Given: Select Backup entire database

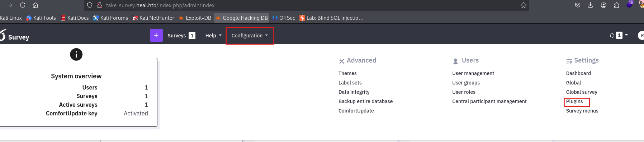Looking at the screenshot, I should coord(365,101).
